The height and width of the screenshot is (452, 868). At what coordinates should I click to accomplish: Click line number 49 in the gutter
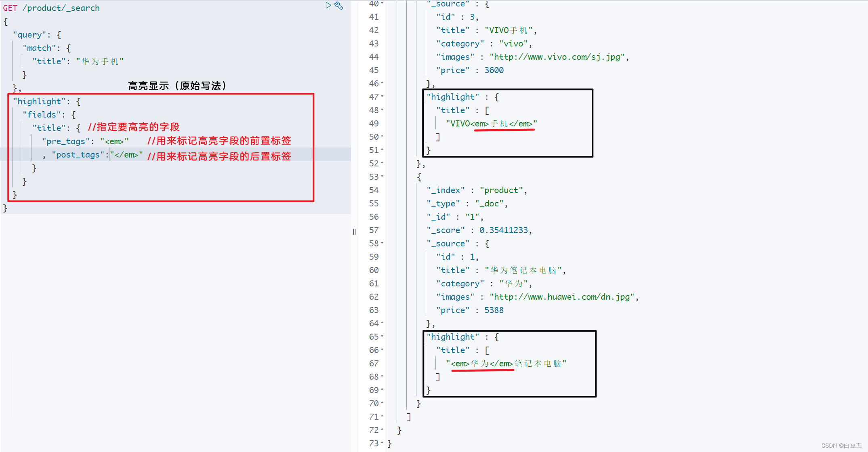(x=374, y=124)
